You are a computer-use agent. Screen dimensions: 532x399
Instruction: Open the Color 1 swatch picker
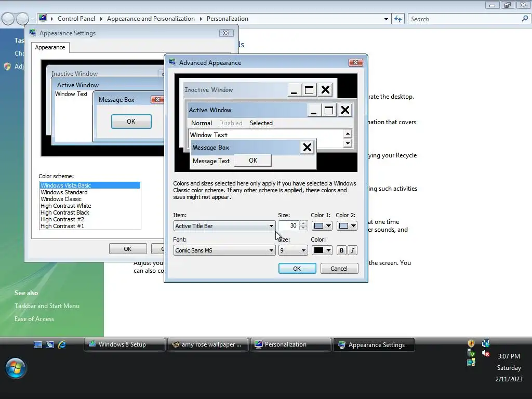(322, 226)
